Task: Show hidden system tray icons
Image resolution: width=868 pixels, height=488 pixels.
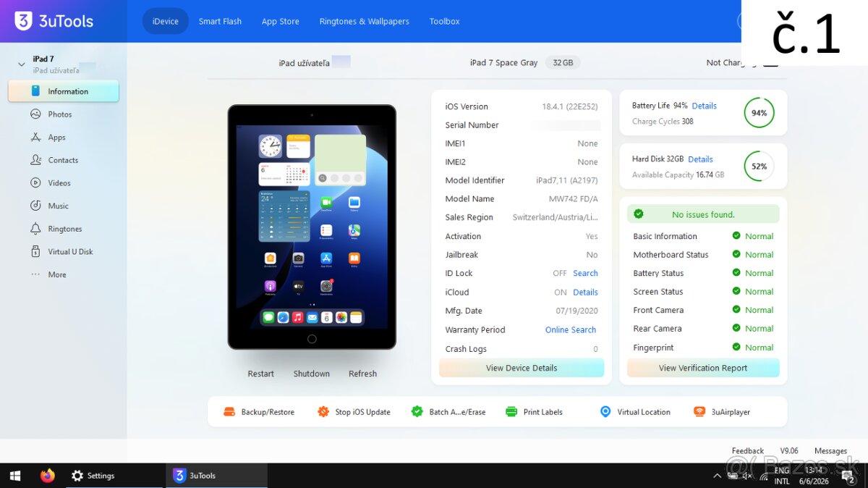Action: [717, 476]
